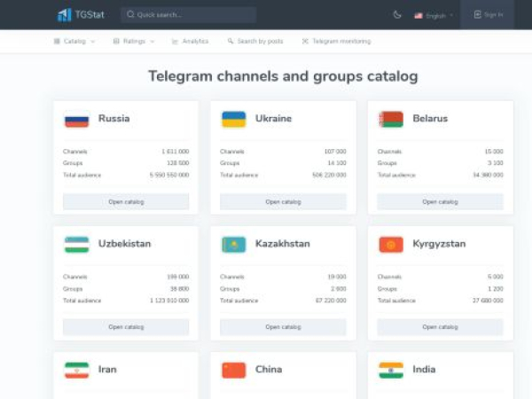Select the India heading
The image size is (532, 399).
click(x=424, y=369)
